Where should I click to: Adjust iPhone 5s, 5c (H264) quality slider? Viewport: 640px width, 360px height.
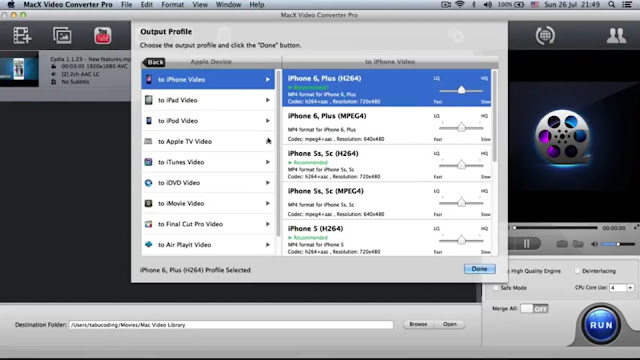coord(461,165)
